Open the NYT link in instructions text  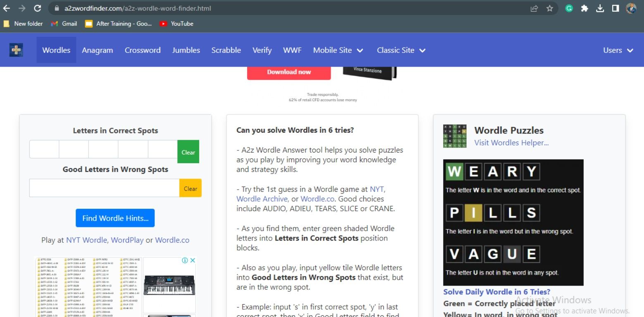coord(377,189)
